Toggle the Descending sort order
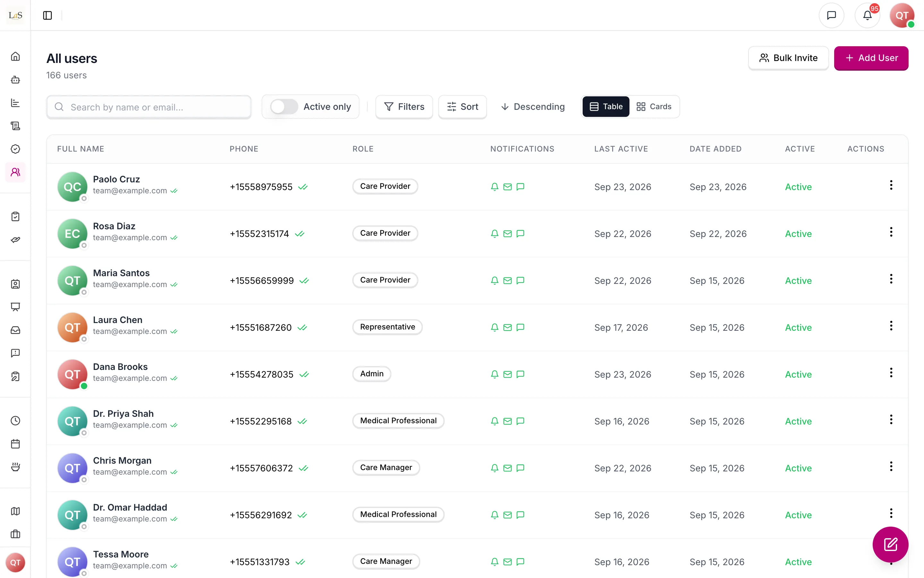This screenshot has height=578, width=924. click(x=533, y=107)
